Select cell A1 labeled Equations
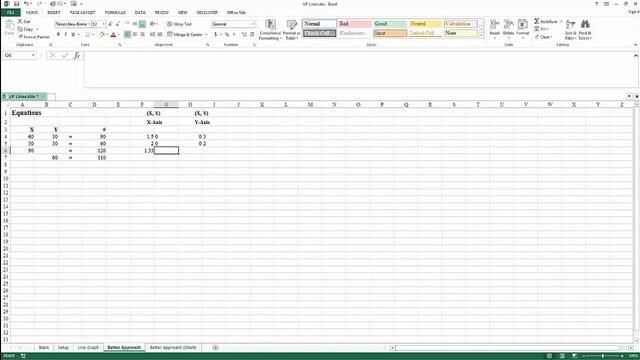 [x=22, y=113]
